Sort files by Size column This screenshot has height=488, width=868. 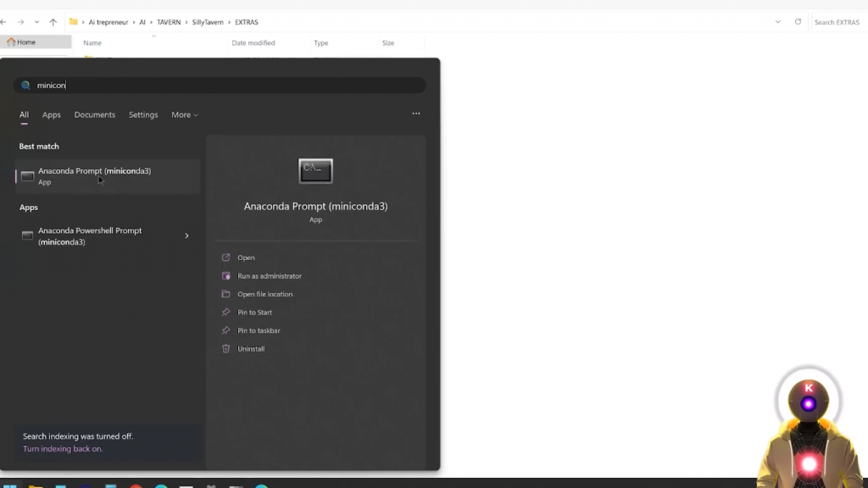point(388,42)
